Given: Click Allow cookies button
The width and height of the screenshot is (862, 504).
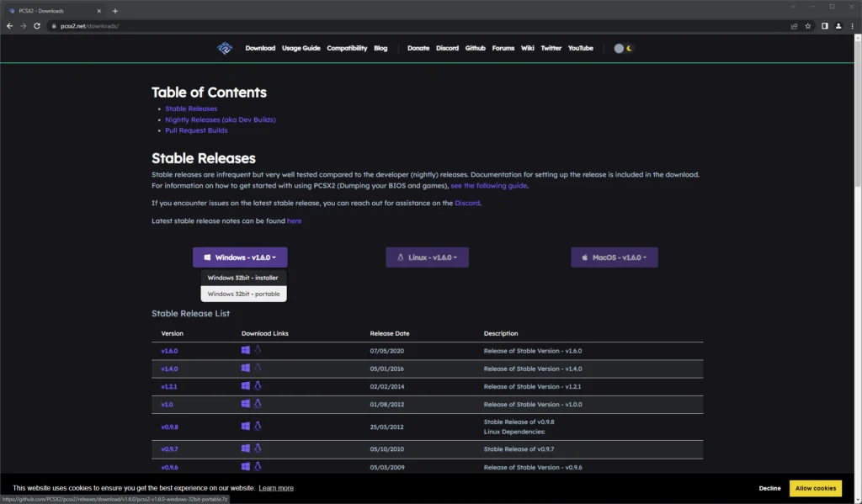Looking at the screenshot, I should pos(815,488).
